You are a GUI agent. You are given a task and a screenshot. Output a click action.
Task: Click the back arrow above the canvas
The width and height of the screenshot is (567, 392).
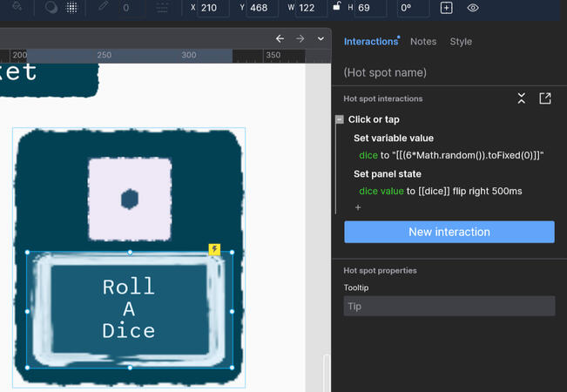280,38
